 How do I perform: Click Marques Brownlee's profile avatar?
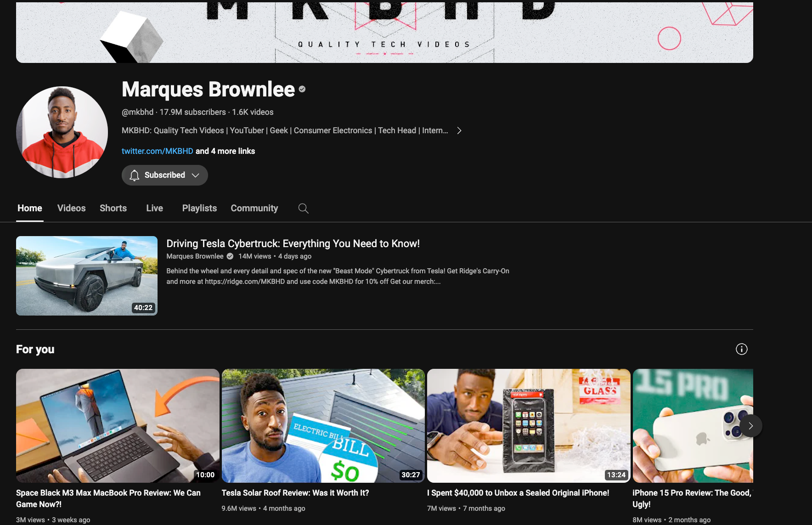[62, 132]
